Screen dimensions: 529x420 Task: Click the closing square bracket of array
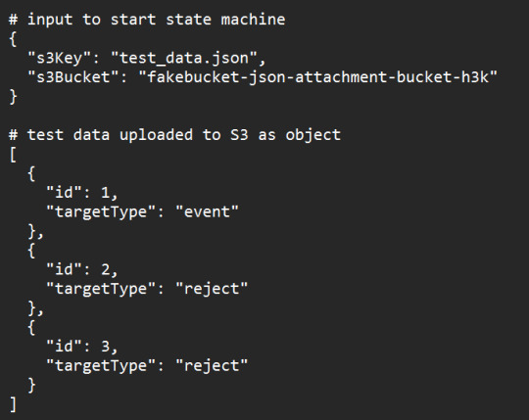coord(13,403)
